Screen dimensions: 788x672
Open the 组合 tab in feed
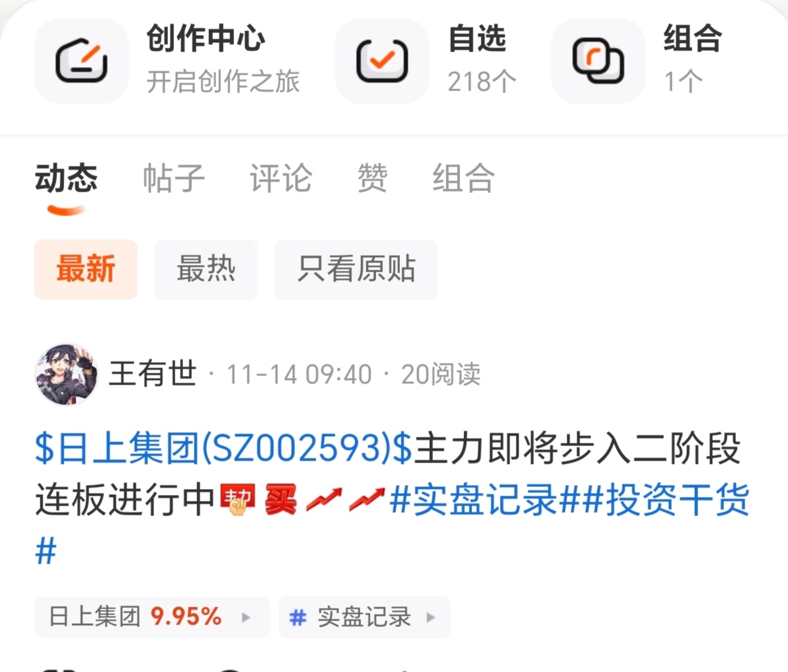(463, 178)
